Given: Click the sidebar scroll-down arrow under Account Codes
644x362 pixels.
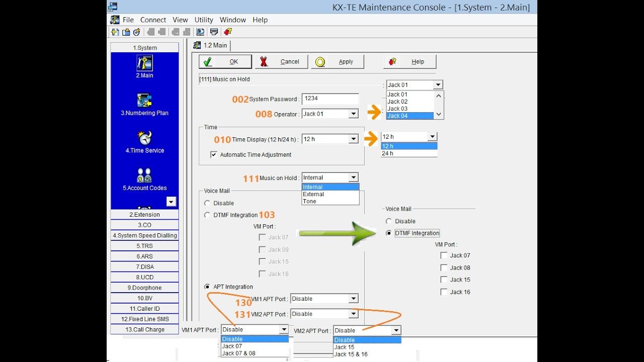Looking at the screenshot, I should pyautogui.click(x=172, y=202).
